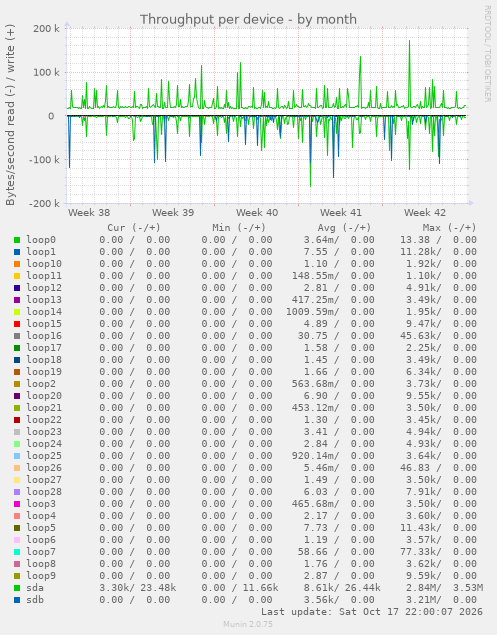Click the 'Last update' timestamp line

coord(372,612)
